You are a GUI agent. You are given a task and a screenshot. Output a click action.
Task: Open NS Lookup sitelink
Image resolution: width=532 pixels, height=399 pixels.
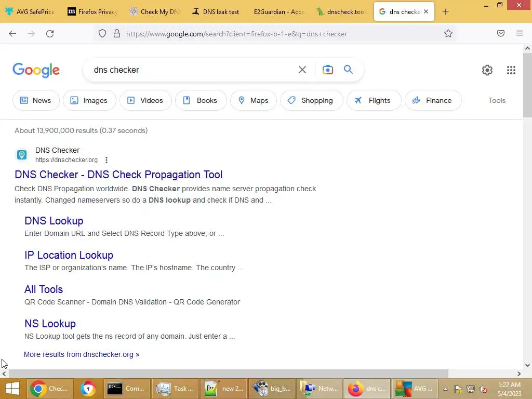(x=50, y=324)
